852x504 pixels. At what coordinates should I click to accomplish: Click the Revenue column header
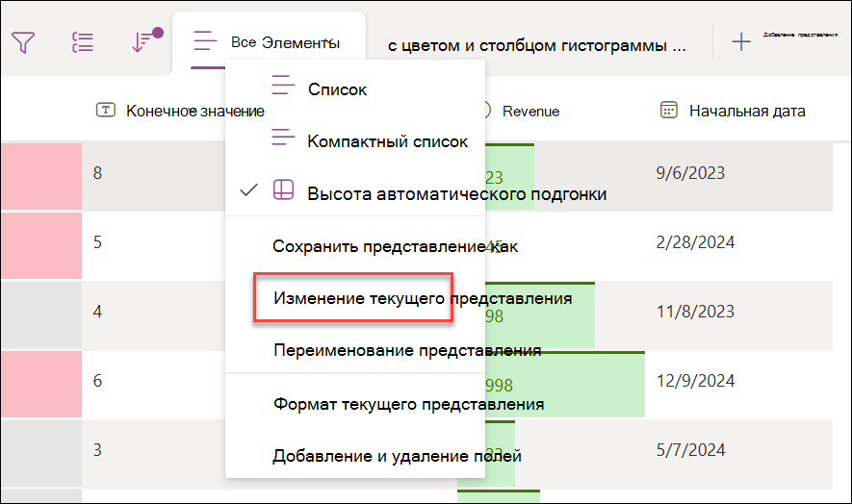point(530,112)
